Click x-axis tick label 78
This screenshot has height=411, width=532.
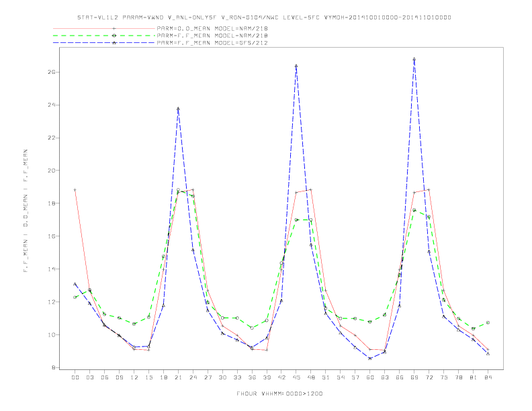coord(459,377)
